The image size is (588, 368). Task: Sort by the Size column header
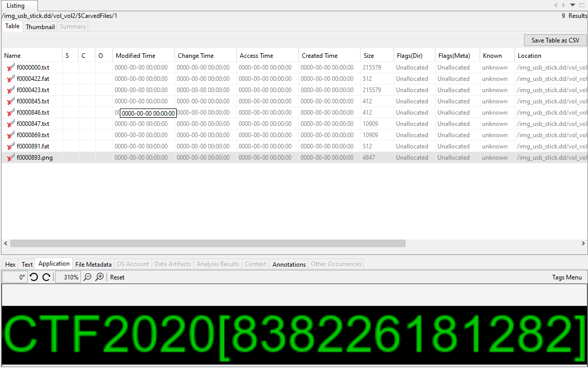pyautogui.click(x=369, y=56)
